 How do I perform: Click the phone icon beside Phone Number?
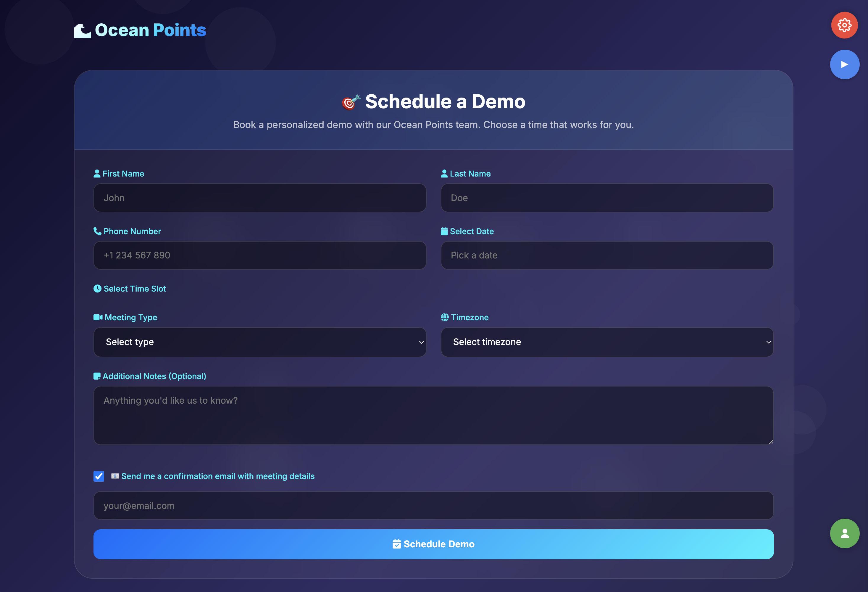[98, 231]
